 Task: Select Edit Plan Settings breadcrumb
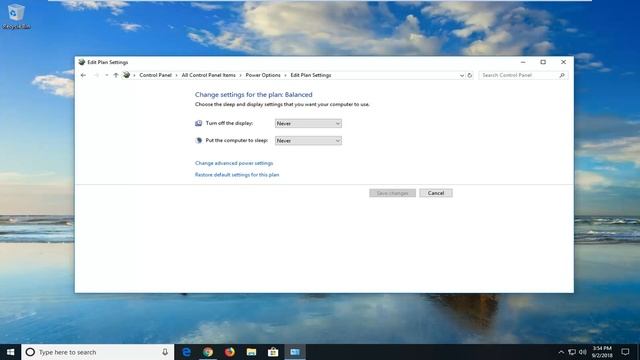[311, 75]
